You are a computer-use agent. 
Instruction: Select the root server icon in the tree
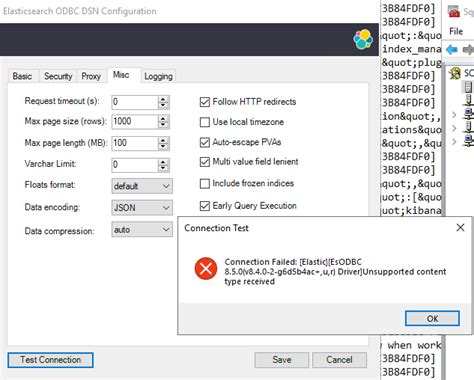pos(455,73)
